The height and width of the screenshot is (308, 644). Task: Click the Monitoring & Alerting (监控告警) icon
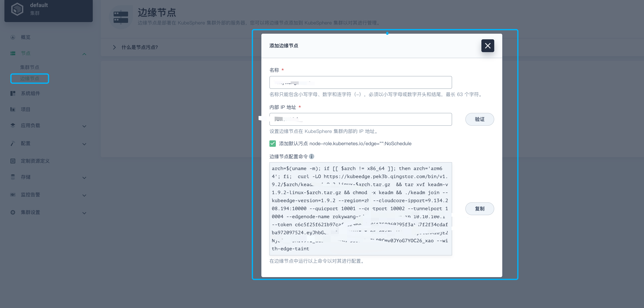pyautogui.click(x=13, y=195)
